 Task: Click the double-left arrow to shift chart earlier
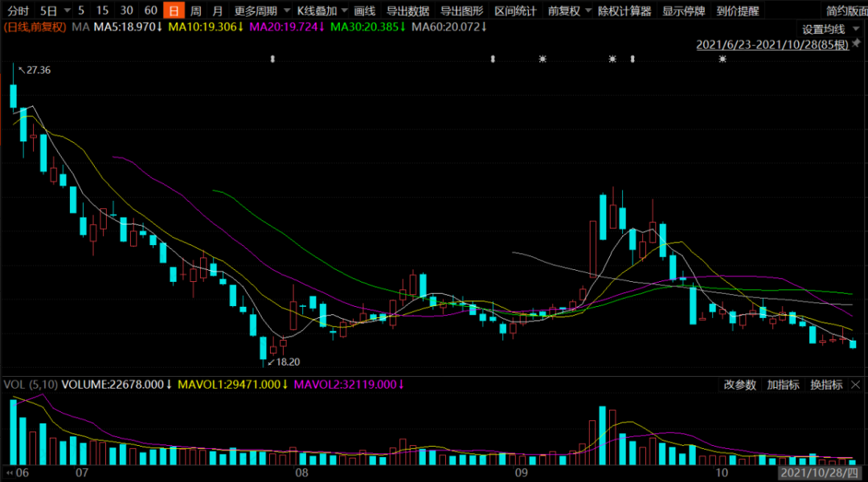click(x=9, y=472)
